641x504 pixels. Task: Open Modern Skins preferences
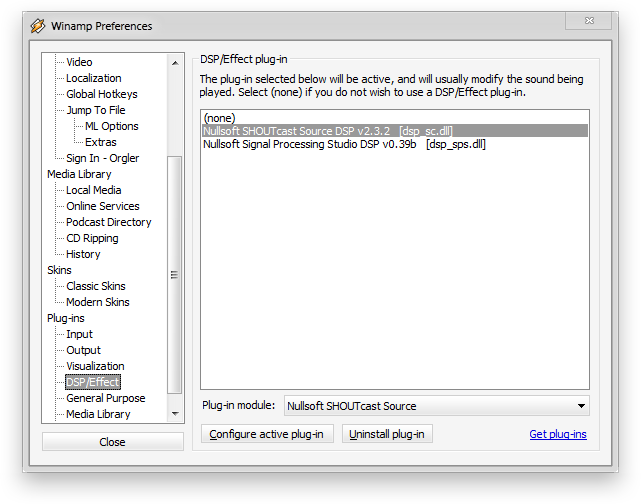pyautogui.click(x=98, y=302)
